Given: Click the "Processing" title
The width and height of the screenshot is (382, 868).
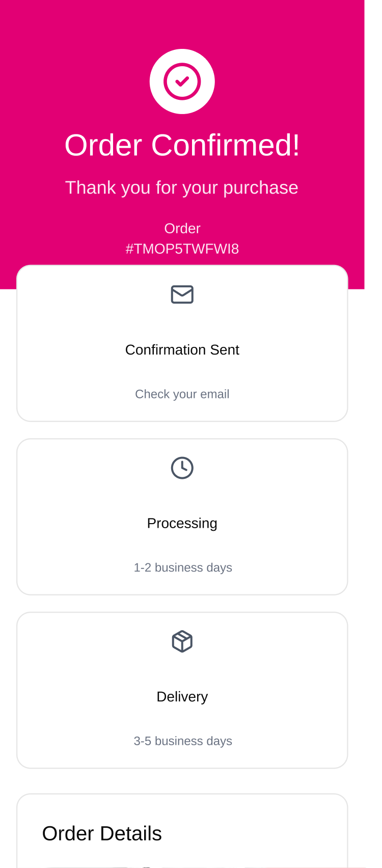Looking at the screenshot, I should pos(182,523).
